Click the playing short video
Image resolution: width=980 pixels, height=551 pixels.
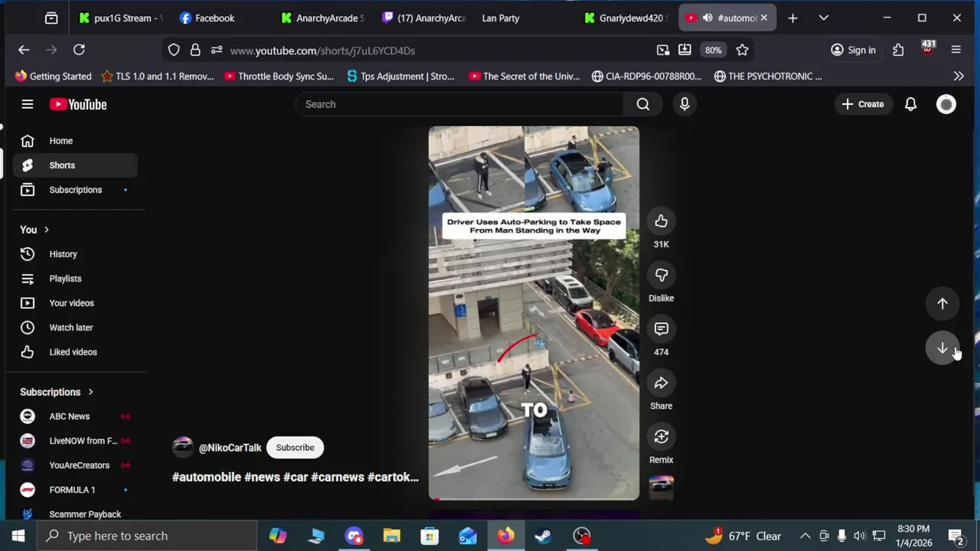point(534,313)
